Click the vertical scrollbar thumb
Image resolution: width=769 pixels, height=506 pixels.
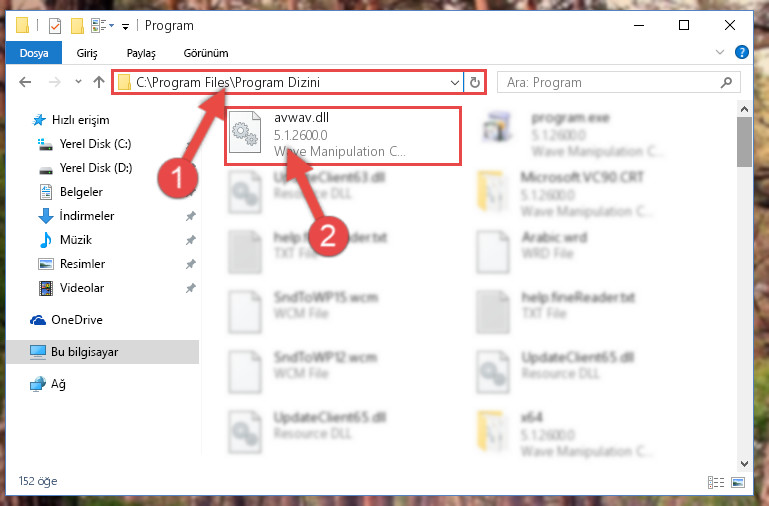744,142
